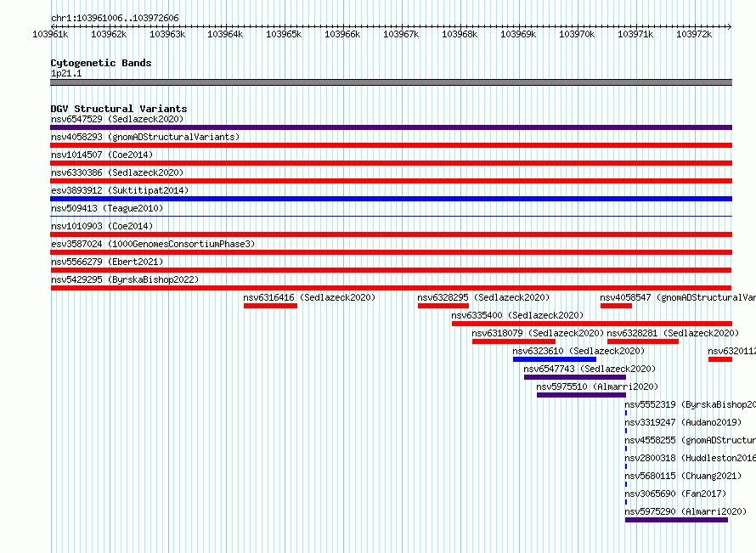
Task: Select the 103972k ruler position
Action: [694, 34]
